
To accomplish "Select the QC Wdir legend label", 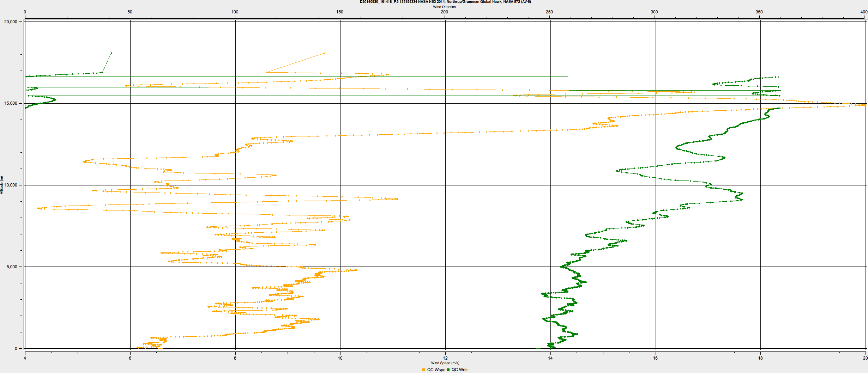I will point(460,370).
